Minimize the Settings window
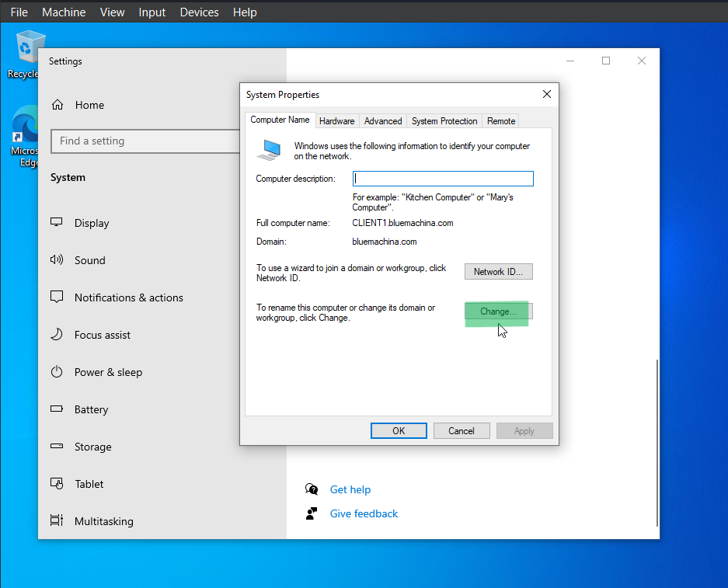Viewport: 728px width, 588px height. pyautogui.click(x=570, y=61)
